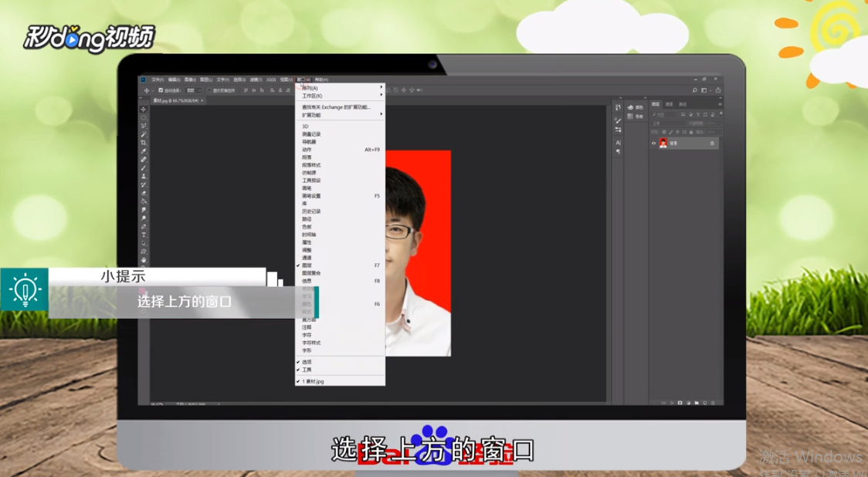Image resolution: width=868 pixels, height=477 pixels.
Task: Choose 历史记录 from Window menu
Action: pyautogui.click(x=340, y=211)
